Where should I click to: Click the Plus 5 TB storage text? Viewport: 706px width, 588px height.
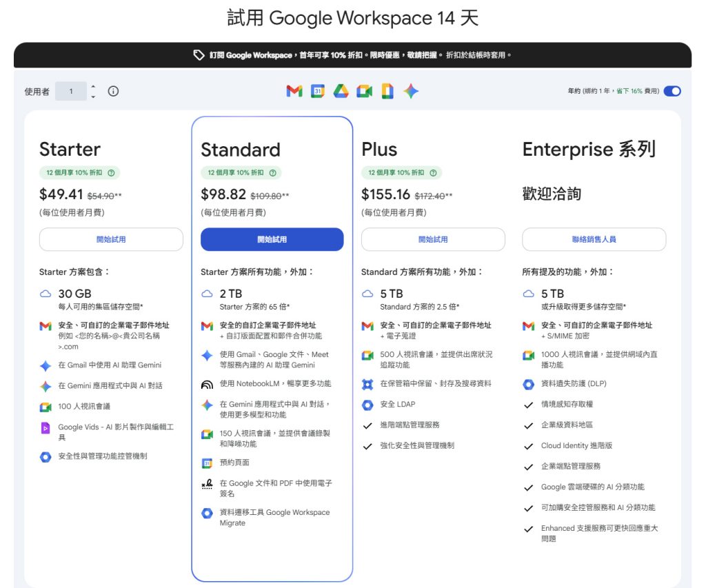[x=392, y=294]
